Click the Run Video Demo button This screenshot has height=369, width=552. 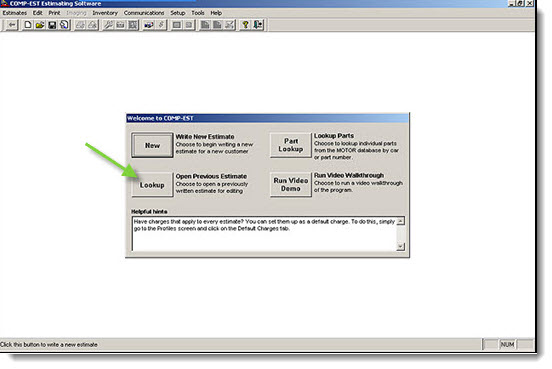pyautogui.click(x=291, y=184)
